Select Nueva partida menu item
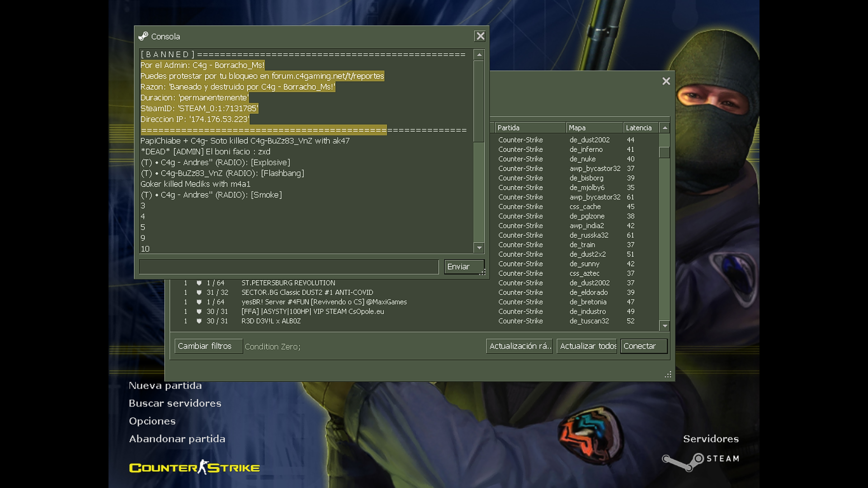This screenshot has height=488, width=868. tap(165, 385)
